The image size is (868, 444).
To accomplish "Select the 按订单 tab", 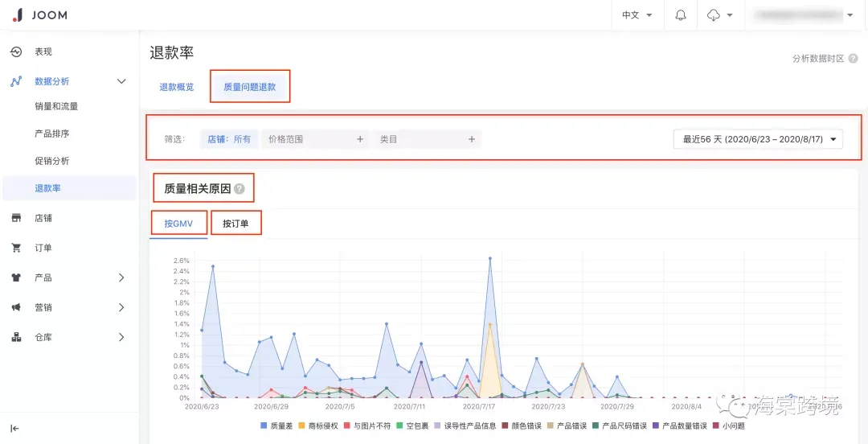I will coord(235,224).
